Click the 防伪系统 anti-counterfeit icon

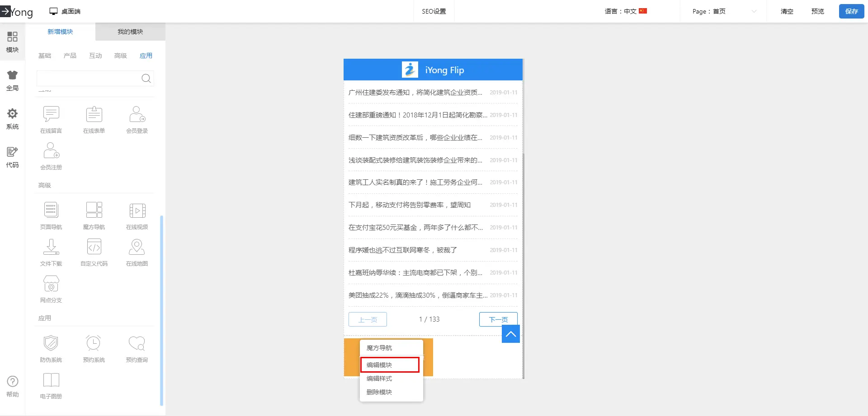click(51, 348)
